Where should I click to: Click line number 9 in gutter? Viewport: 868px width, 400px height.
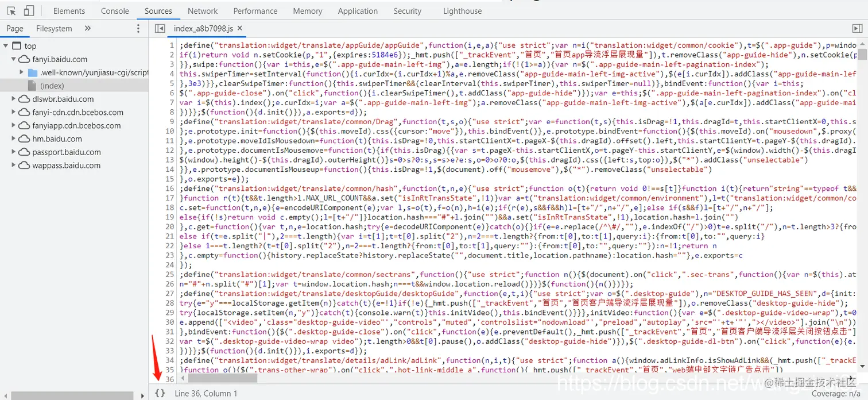click(171, 122)
